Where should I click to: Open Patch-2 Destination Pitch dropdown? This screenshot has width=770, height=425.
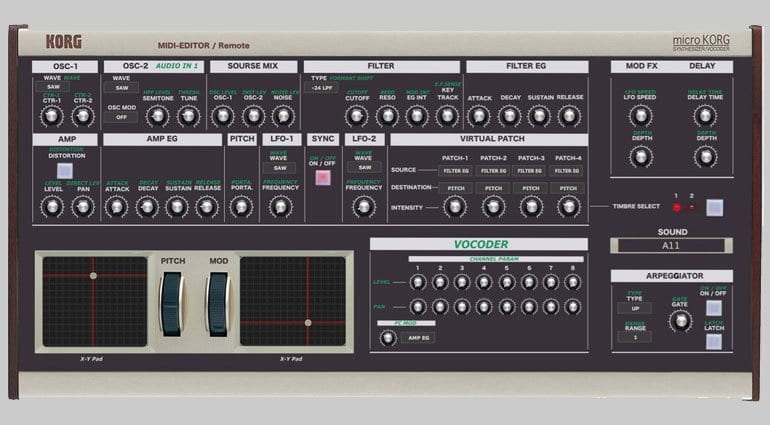[x=494, y=188]
